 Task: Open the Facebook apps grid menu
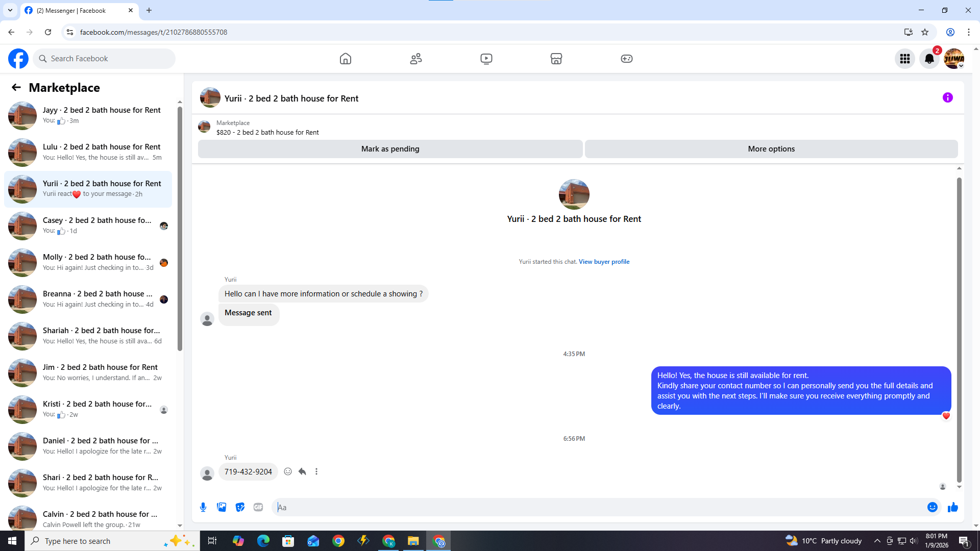point(904,59)
